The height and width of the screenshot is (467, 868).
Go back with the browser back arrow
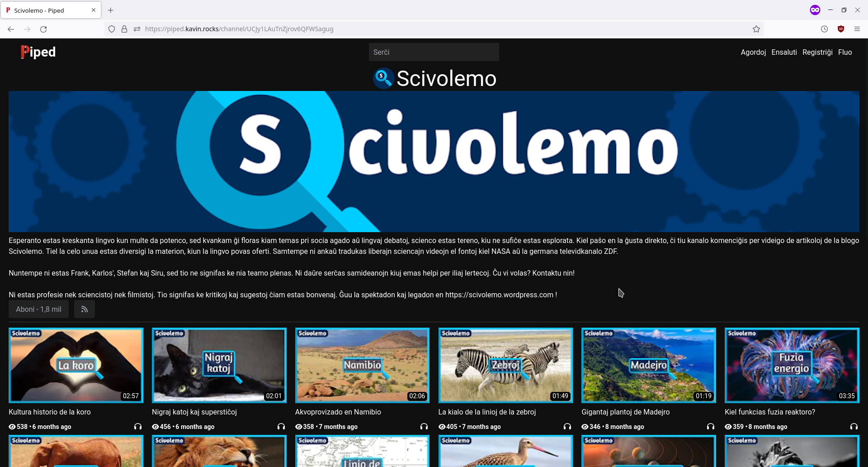pyautogui.click(x=11, y=29)
